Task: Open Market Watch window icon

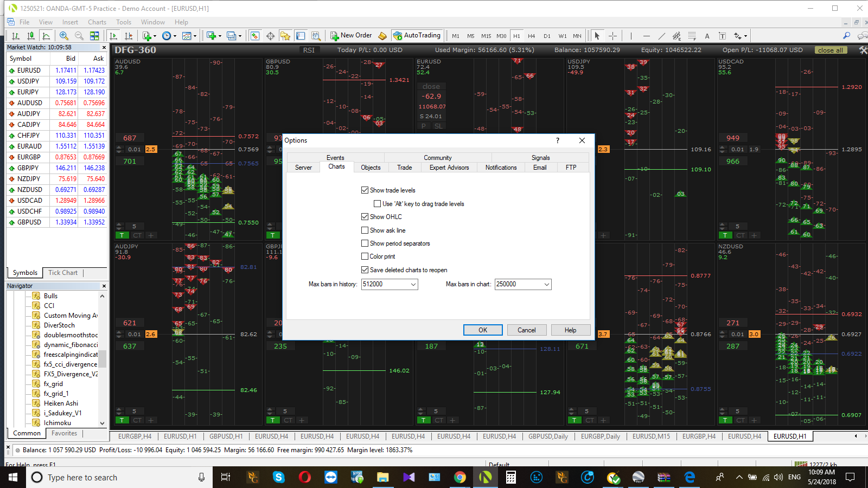Action: coord(255,36)
